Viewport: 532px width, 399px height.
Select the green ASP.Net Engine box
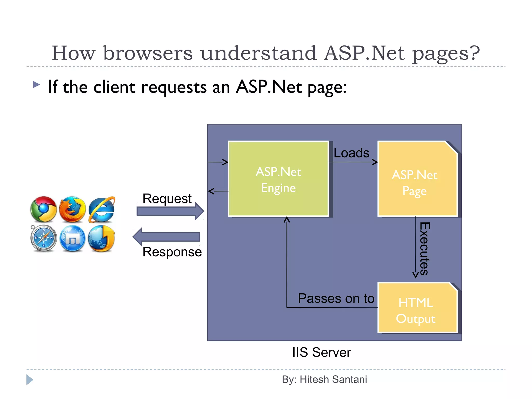(x=278, y=179)
